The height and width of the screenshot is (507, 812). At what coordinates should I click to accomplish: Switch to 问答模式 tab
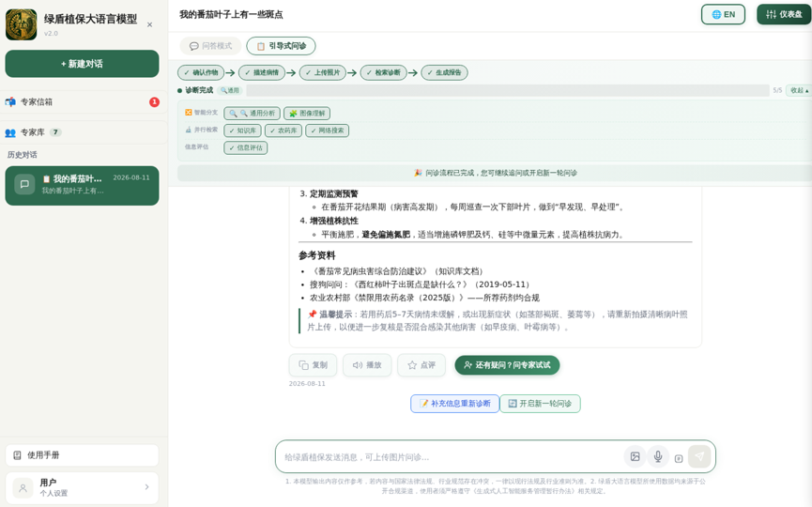pyautogui.click(x=211, y=46)
